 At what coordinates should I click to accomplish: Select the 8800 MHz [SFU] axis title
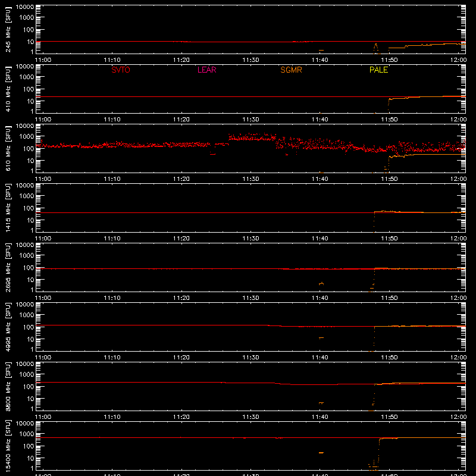[x=8, y=386]
